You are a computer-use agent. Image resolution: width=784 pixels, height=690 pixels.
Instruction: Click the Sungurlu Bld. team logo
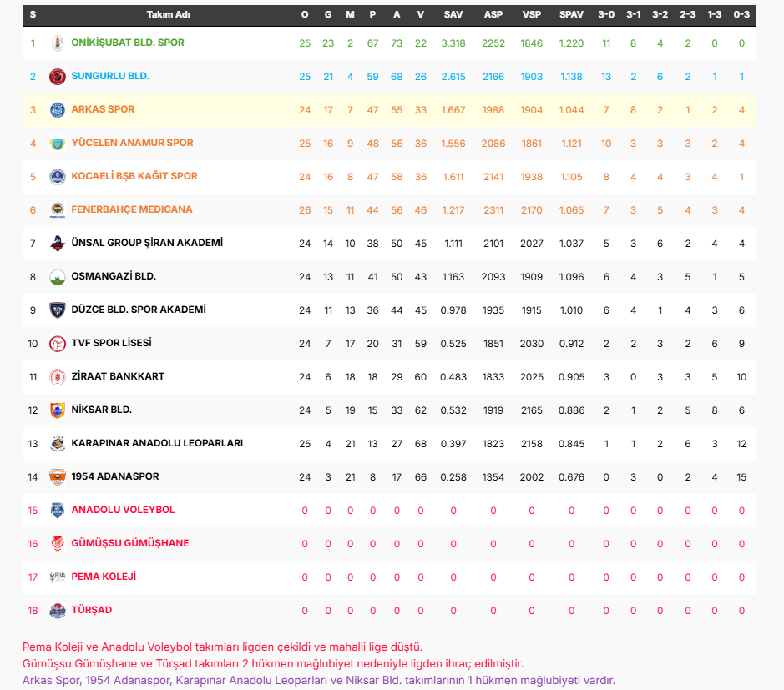[58, 77]
